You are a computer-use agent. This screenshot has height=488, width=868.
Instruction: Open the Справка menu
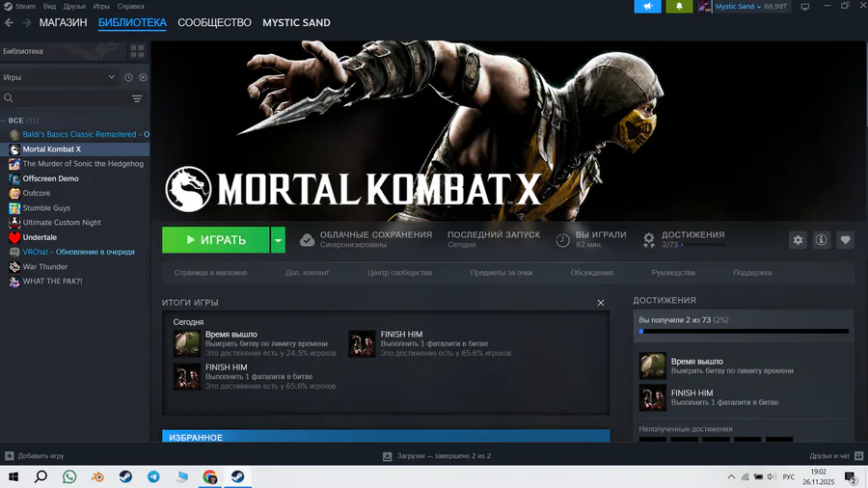pyautogui.click(x=130, y=6)
